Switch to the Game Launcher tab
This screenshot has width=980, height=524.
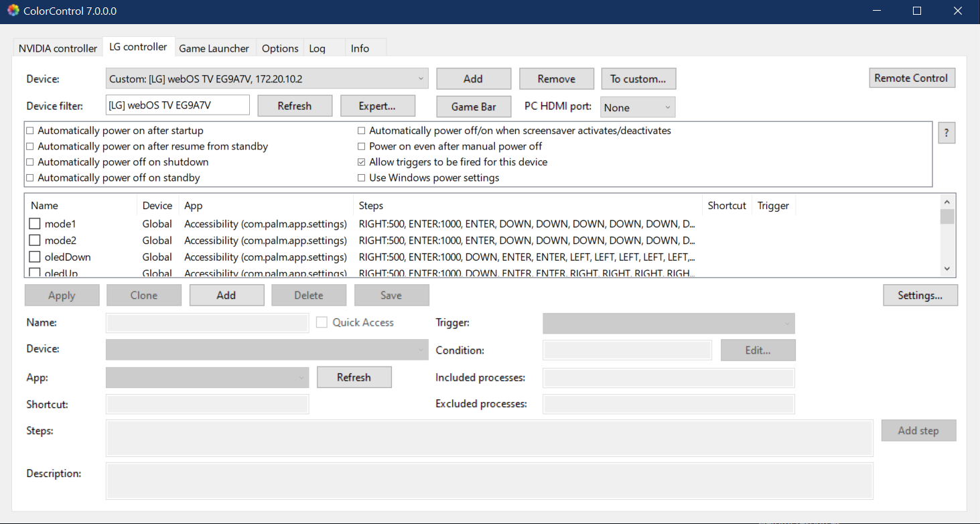[214, 48]
